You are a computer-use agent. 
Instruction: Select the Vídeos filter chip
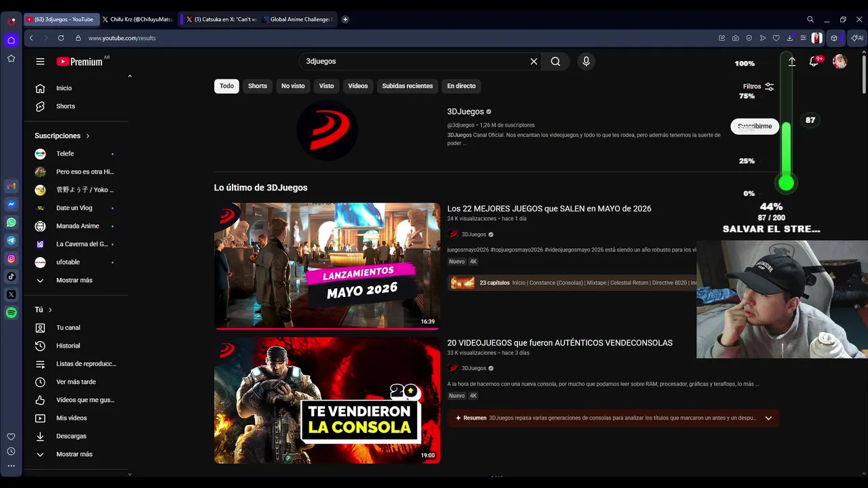[358, 86]
